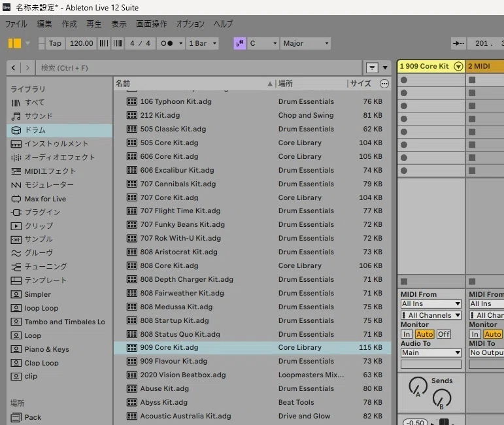
Task: Set 2 MIDI track monitor to Auto
Action: pyautogui.click(x=493, y=334)
